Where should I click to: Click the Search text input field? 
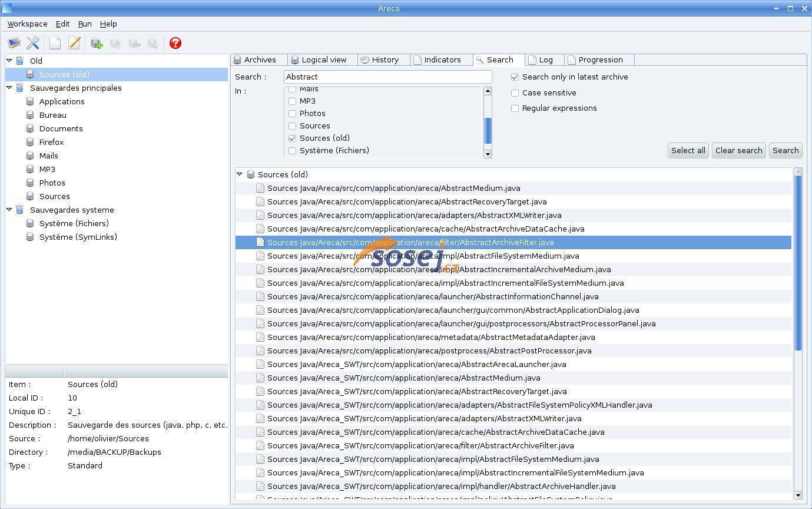point(387,77)
